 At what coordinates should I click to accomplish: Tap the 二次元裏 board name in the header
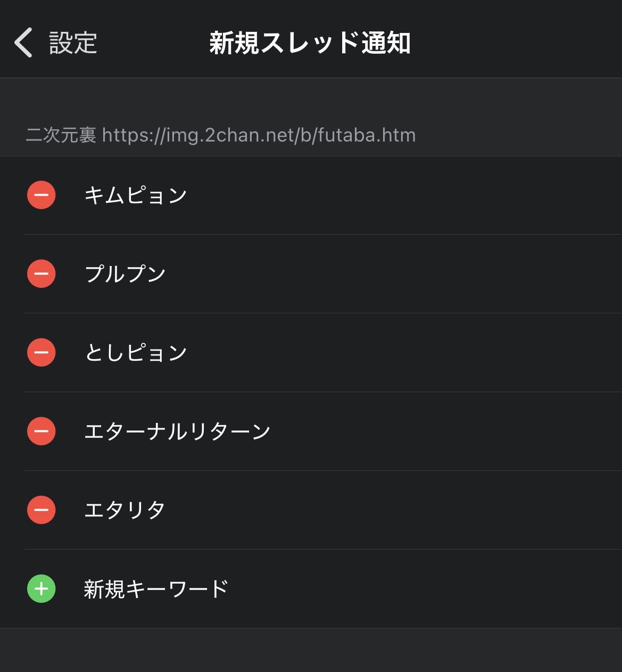tap(61, 135)
